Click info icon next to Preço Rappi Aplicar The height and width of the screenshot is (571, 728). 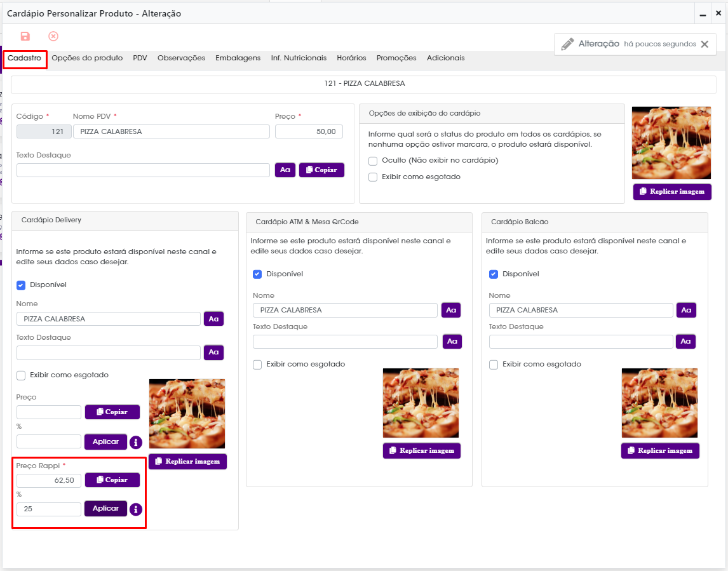tap(135, 509)
